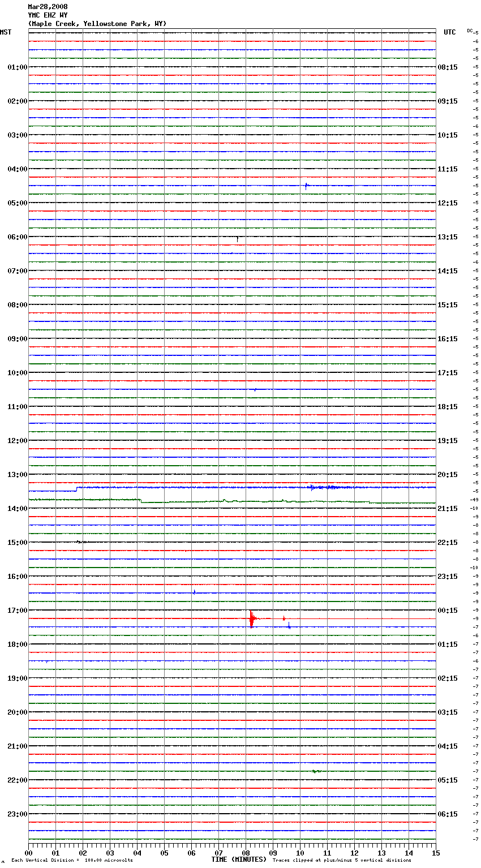Select the 09:00 MST row label

(x=18, y=339)
